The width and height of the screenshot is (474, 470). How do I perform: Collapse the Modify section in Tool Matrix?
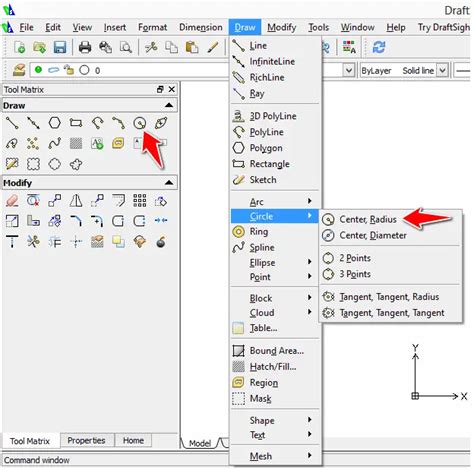click(x=169, y=183)
